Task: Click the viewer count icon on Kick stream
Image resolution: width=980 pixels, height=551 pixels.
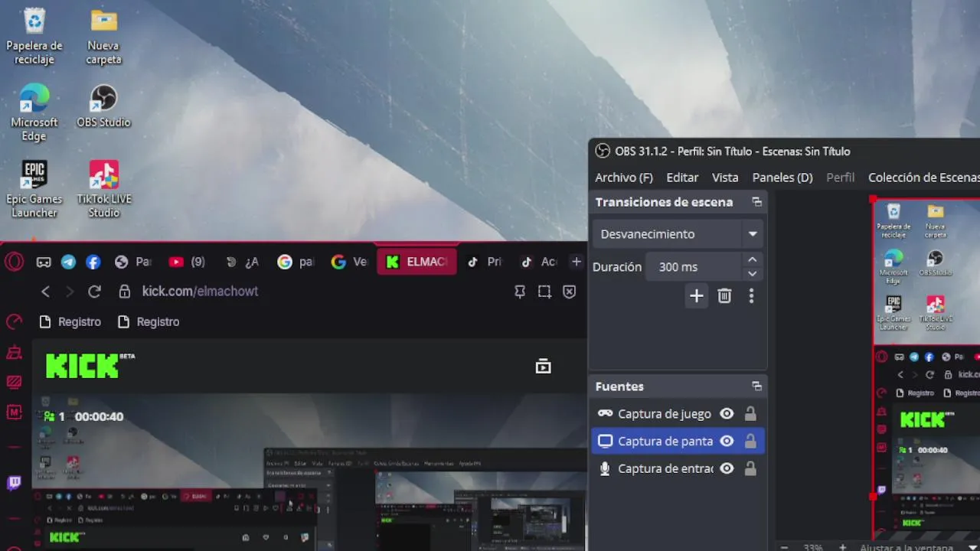Action: coord(51,416)
